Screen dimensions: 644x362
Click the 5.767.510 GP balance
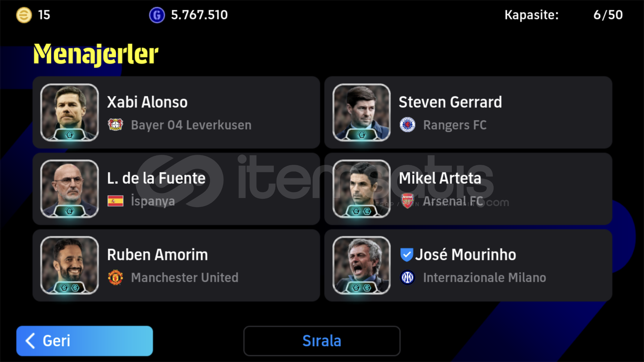pos(199,15)
